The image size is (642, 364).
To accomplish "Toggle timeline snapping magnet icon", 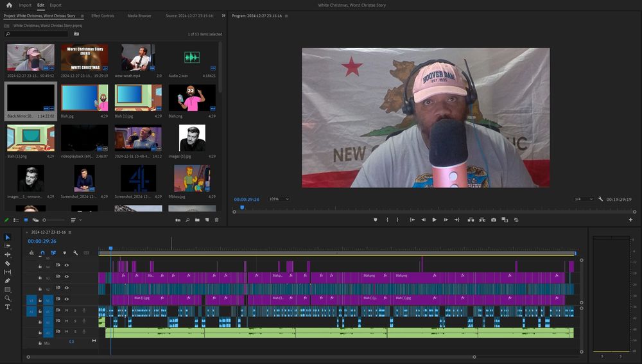I will (42, 253).
